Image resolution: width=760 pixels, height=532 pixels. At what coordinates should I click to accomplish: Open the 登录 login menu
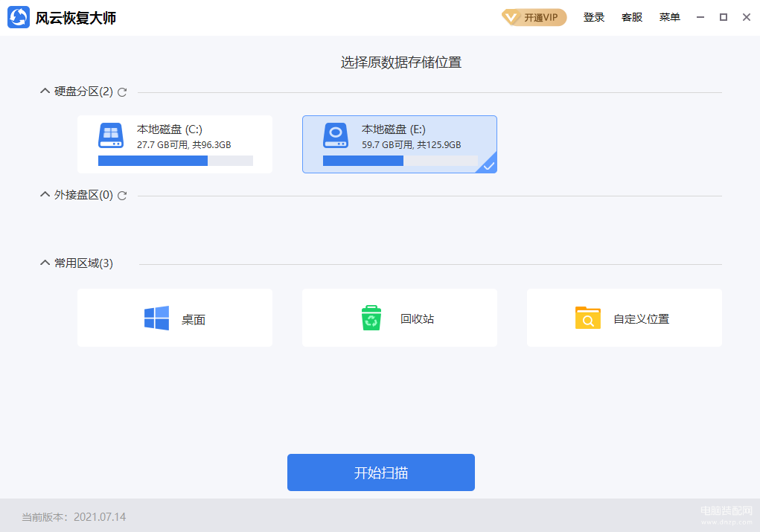[594, 17]
